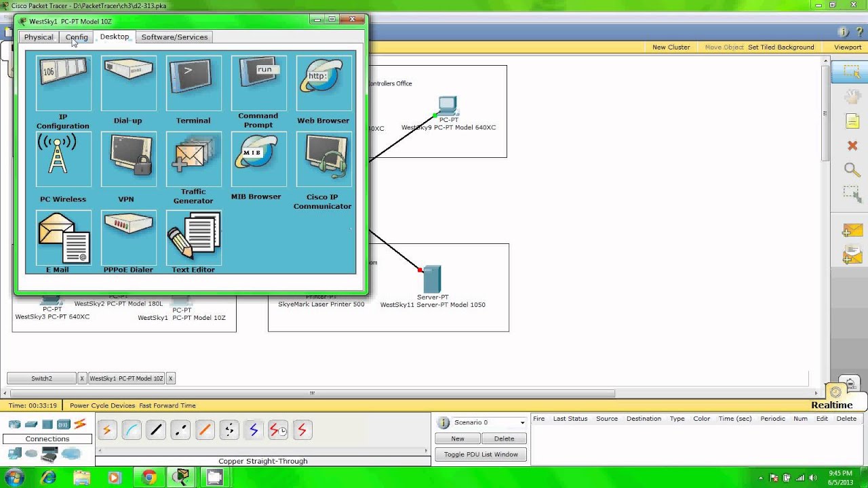This screenshot has width=868, height=488.
Task: Choose the Copper Cross-Over dashed cable
Action: pos(180,430)
